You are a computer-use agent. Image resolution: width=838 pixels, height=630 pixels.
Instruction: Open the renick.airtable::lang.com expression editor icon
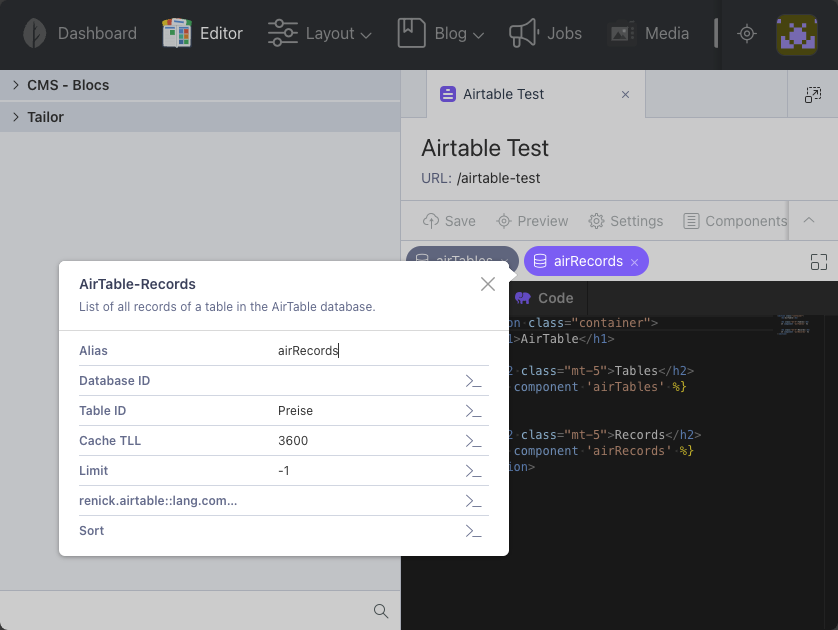pyautogui.click(x=474, y=501)
